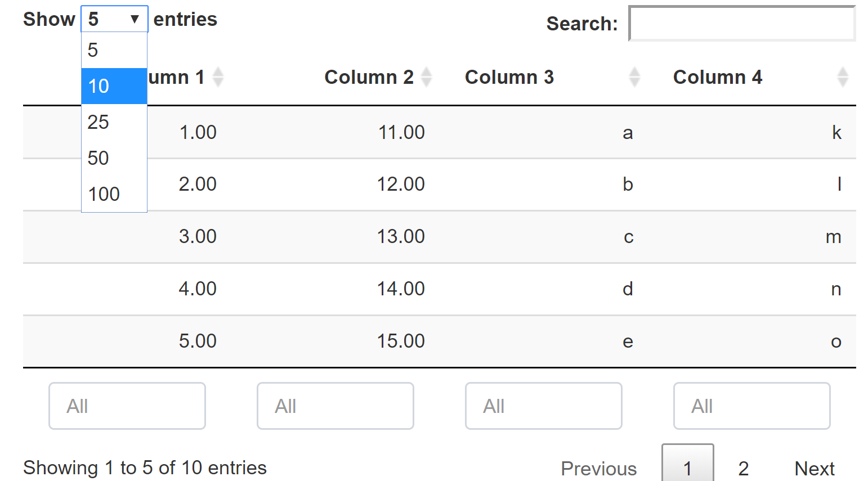Click into the Search field
The height and width of the screenshot is (481, 868).
pos(741,24)
